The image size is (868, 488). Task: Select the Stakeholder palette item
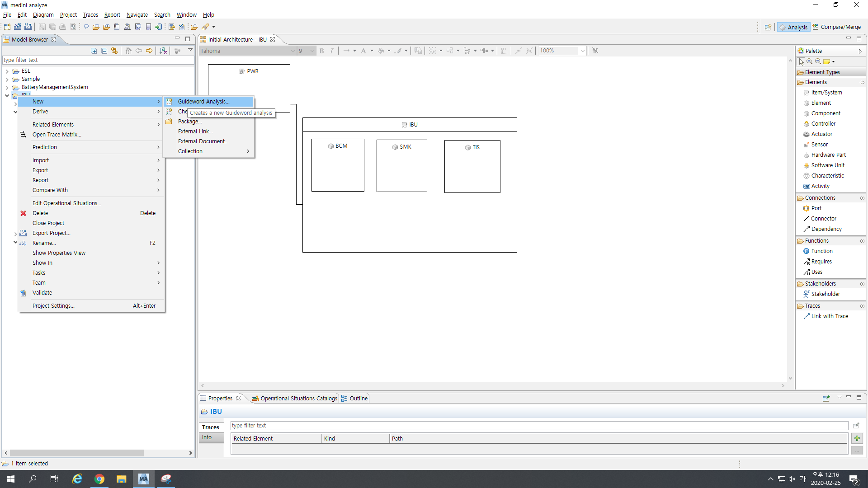(825, 294)
